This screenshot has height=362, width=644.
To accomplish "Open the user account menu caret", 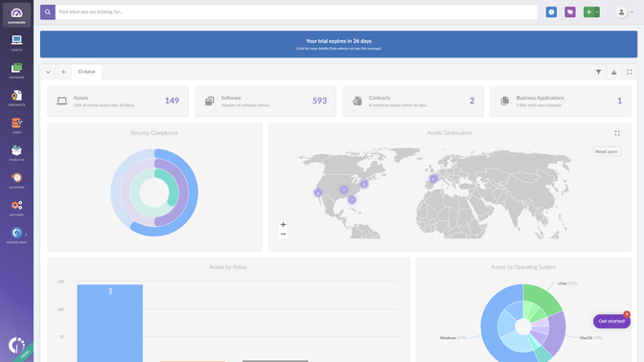I will click(632, 12).
